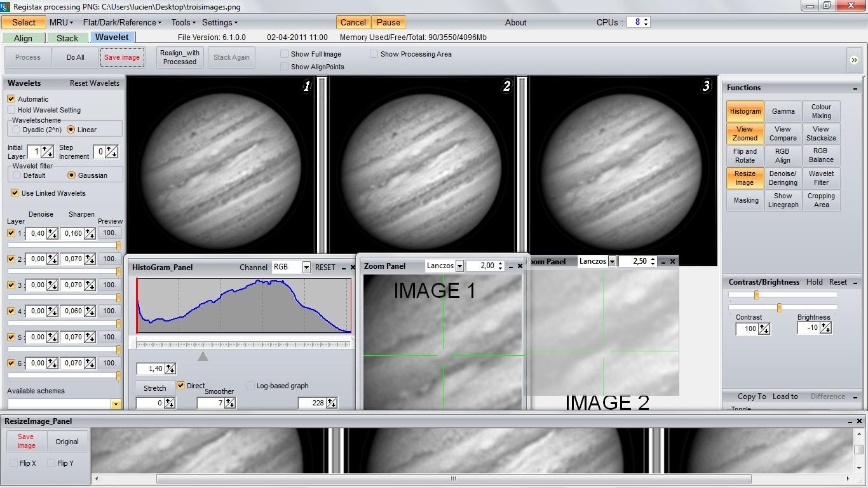Adjust the Step Increment spinner arrows
Image resolution: width=868 pixels, height=488 pixels.
click(112, 152)
